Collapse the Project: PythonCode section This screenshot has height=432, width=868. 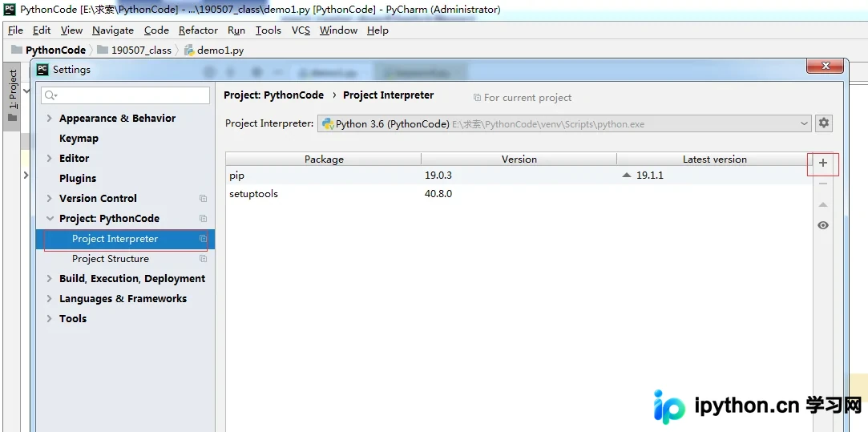(49, 218)
